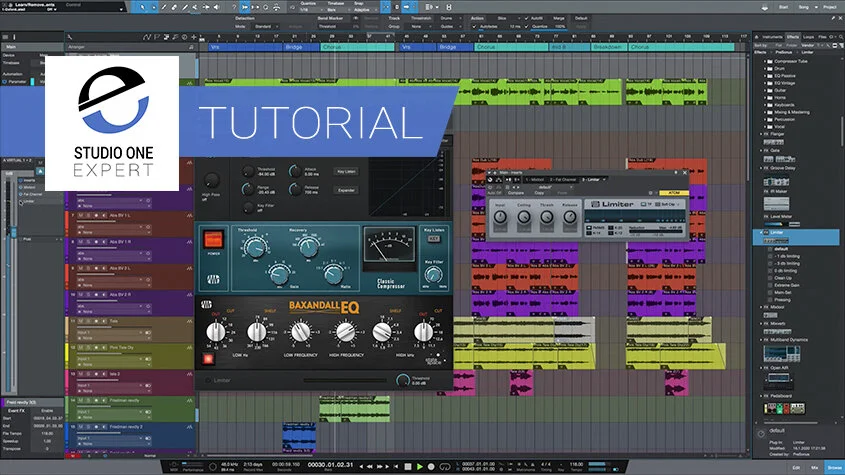Open the Detection Mode Standard dropdown
845x475 pixels.
pos(264,26)
